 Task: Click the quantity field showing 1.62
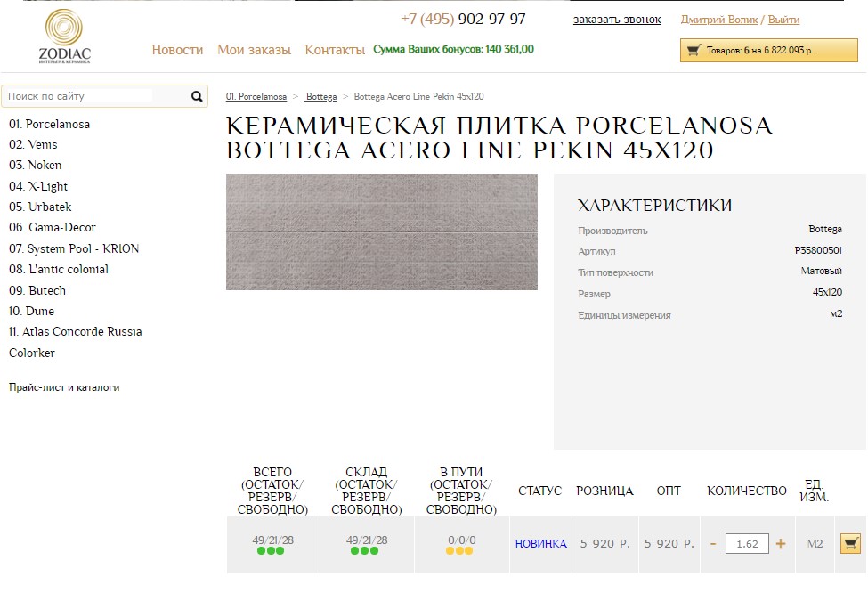(x=747, y=543)
